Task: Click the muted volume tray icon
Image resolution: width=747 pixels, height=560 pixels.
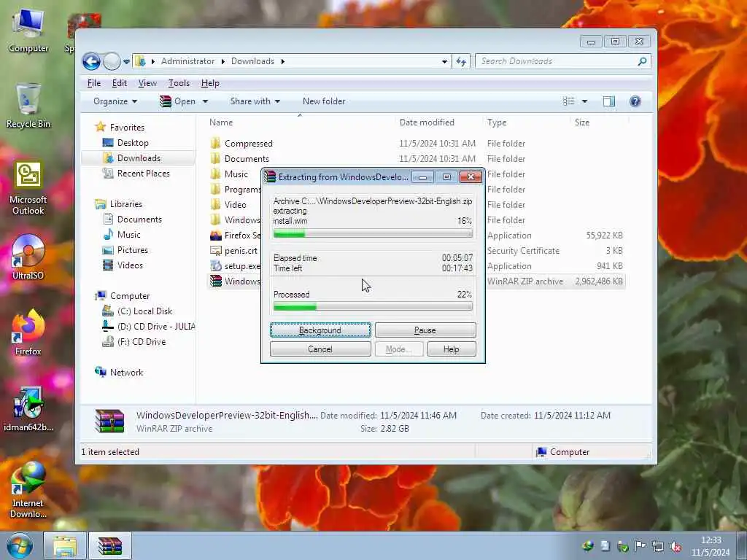Action: pyautogui.click(x=676, y=546)
